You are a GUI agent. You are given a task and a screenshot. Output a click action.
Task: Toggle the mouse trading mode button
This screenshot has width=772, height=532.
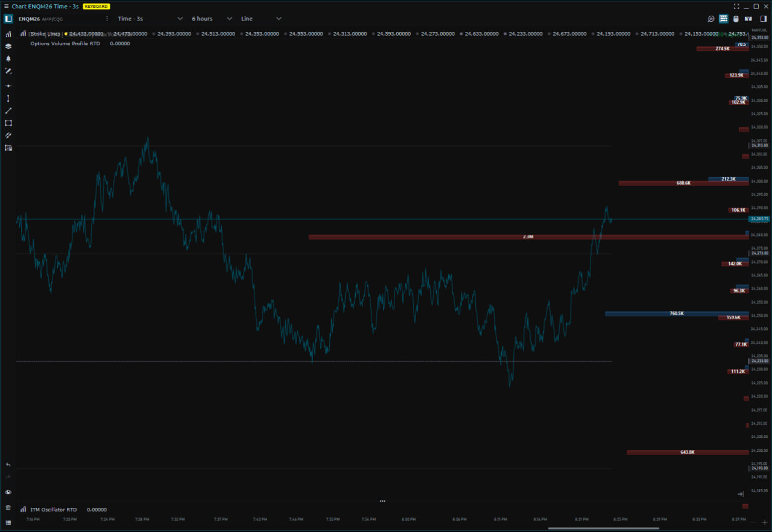[x=736, y=19]
